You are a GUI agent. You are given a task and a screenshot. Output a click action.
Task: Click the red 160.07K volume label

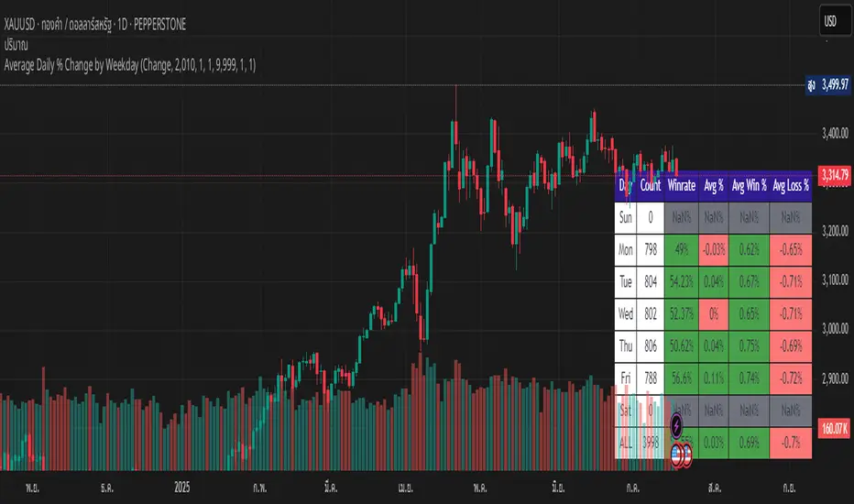click(x=832, y=426)
